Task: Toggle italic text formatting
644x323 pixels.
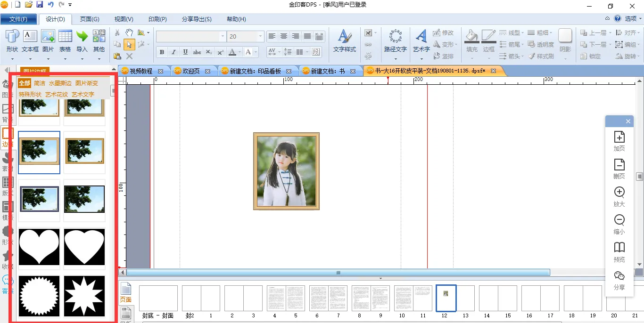Action: click(173, 52)
